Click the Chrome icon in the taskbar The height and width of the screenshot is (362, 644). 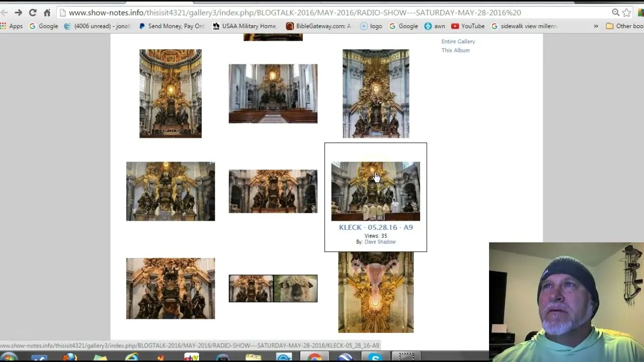315,357
